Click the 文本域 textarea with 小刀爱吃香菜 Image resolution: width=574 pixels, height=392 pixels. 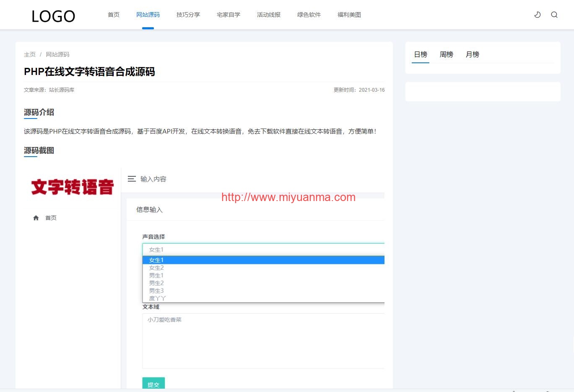pyautogui.click(x=263, y=341)
